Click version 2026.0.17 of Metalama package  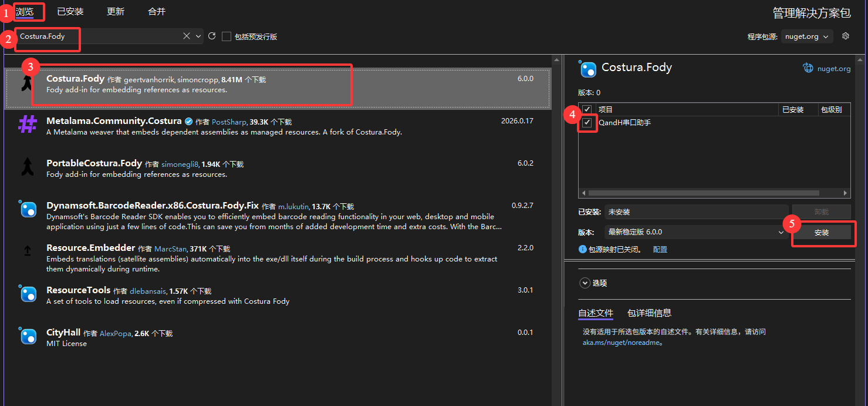(x=517, y=121)
